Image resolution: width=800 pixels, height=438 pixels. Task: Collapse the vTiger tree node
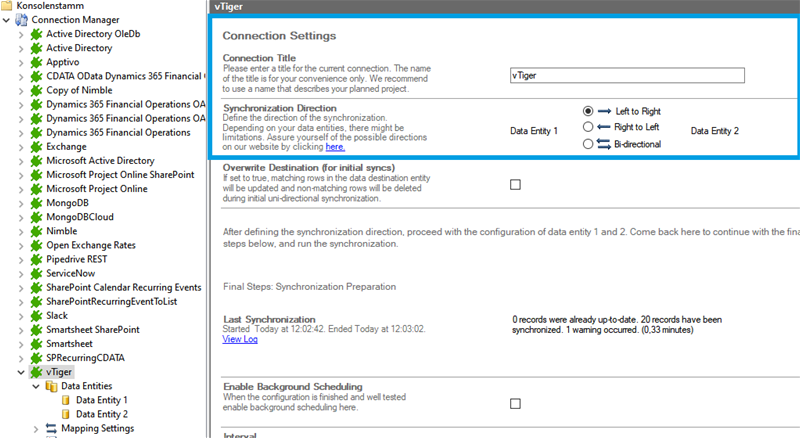(22, 371)
